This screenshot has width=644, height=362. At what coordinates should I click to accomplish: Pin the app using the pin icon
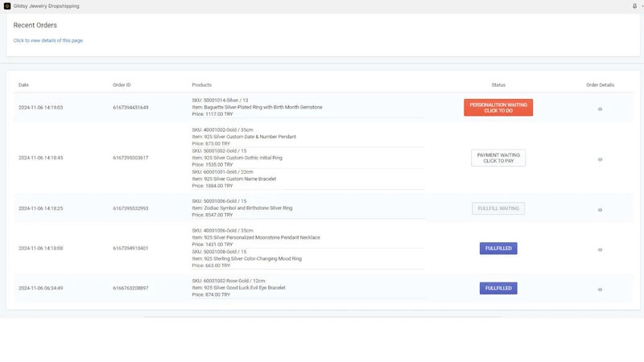click(634, 6)
